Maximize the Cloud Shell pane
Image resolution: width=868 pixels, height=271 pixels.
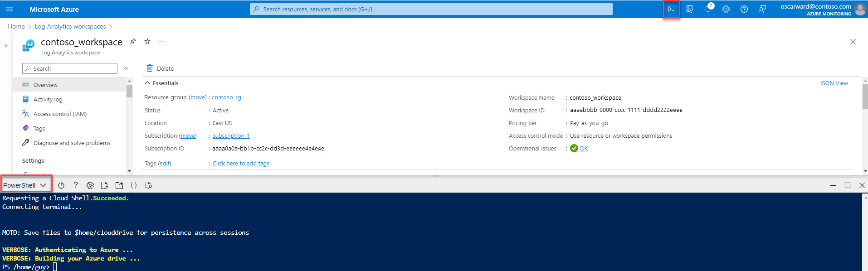point(848,185)
